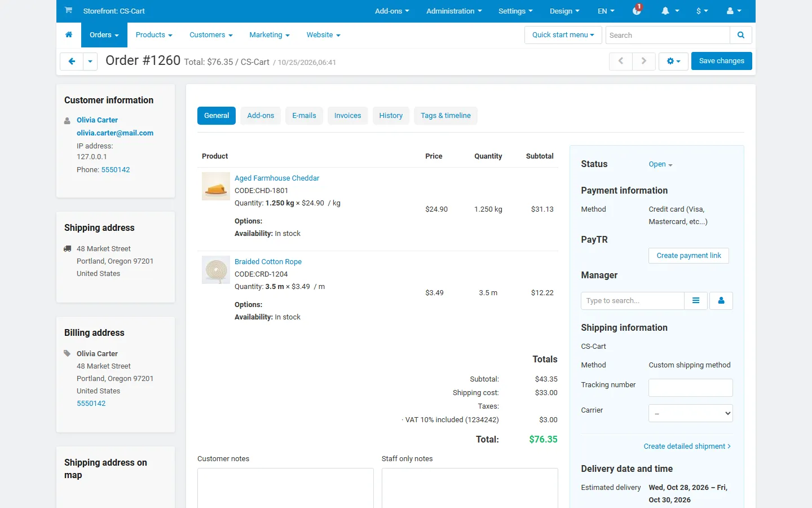
Task: Click the search magnifier button
Action: point(741,35)
